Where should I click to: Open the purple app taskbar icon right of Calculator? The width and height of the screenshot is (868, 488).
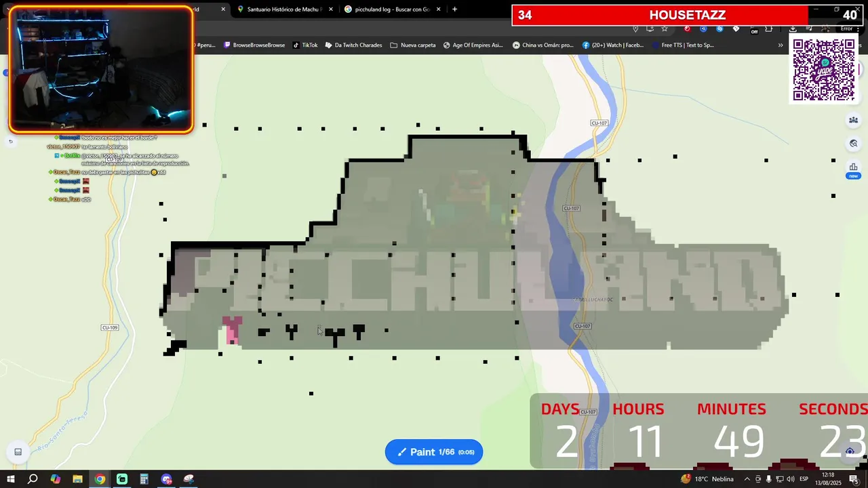pos(166,479)
